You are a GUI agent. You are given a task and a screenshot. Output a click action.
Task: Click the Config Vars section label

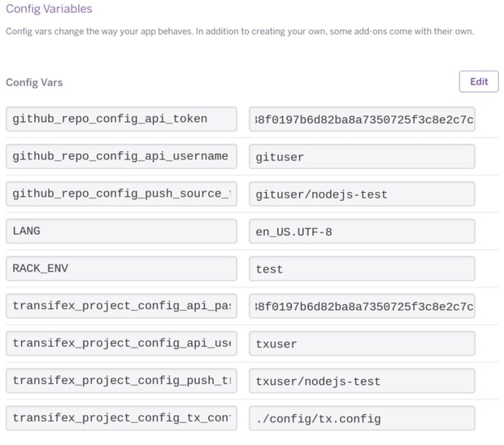tap(34, 82)
